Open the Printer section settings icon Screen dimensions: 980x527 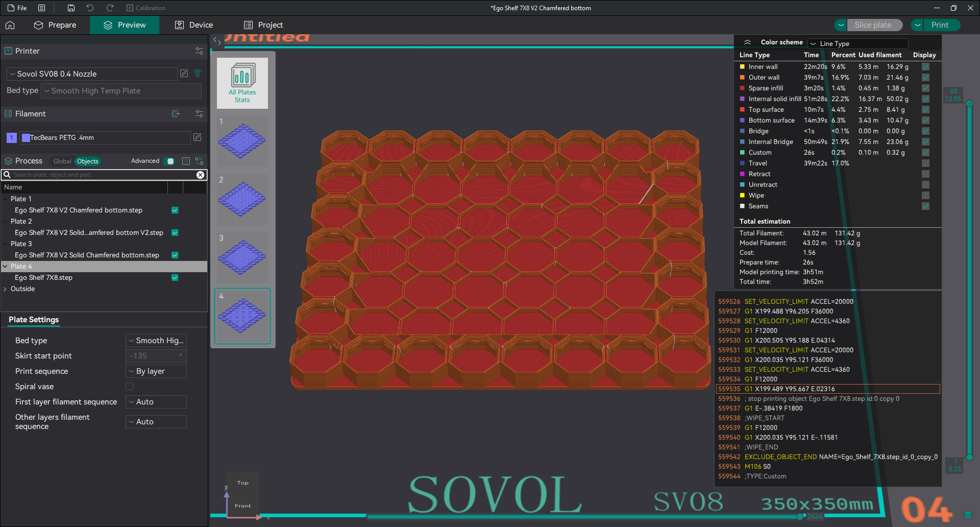pos(199,51)
